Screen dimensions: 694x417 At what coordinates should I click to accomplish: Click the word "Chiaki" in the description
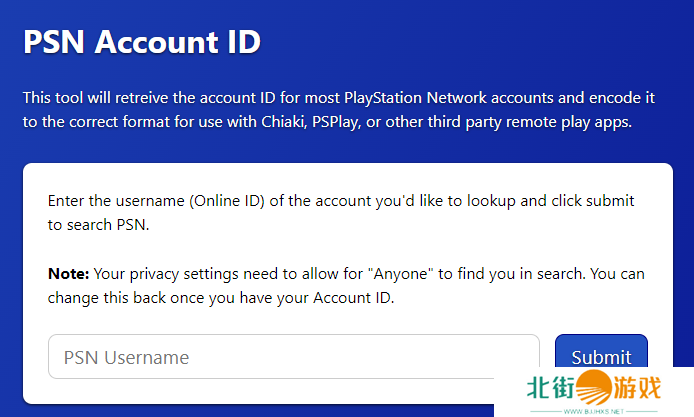pos(277,123)
